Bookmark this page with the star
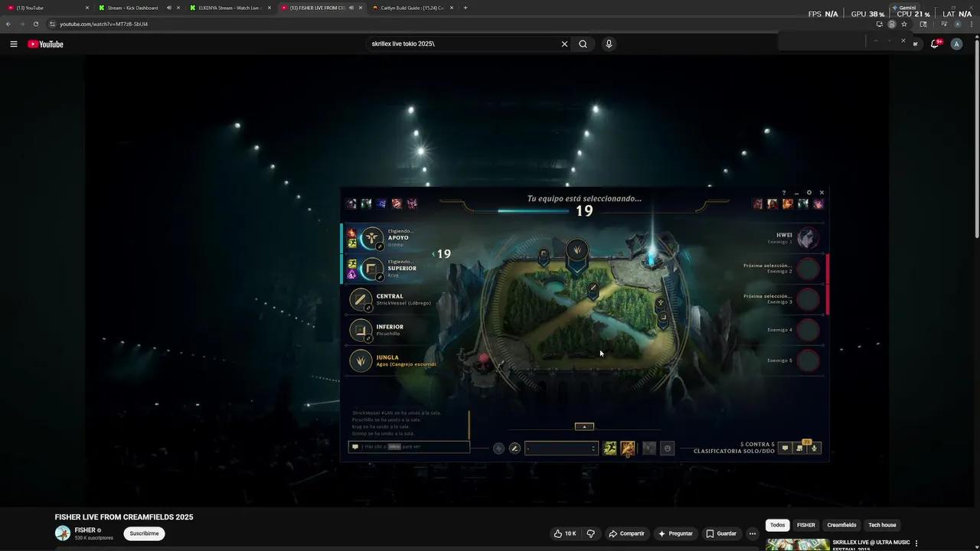 904,24
